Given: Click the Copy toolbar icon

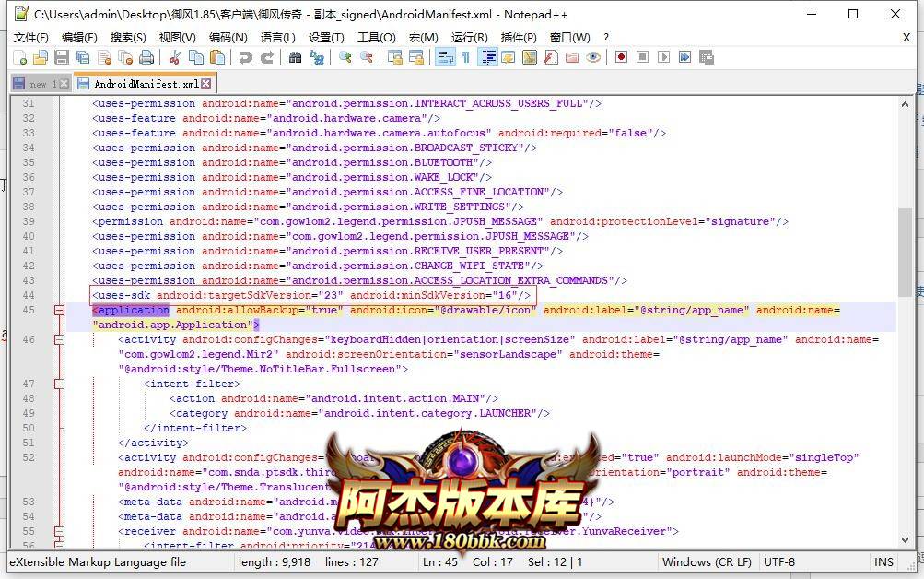Looking at the screenshot, I should (x=195, y=57).
